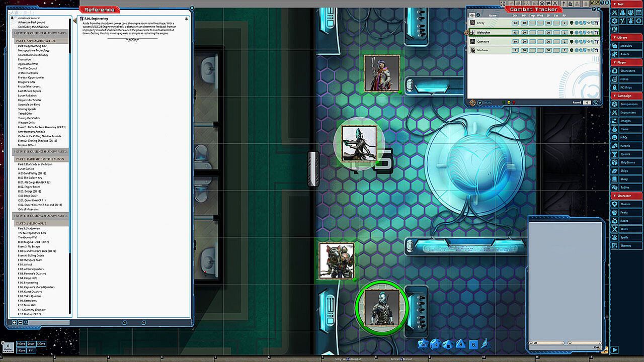The width and height of the screenshot is (644, 362).
Task: Click the Combat Tracker help icon
Action: point(594,9)
